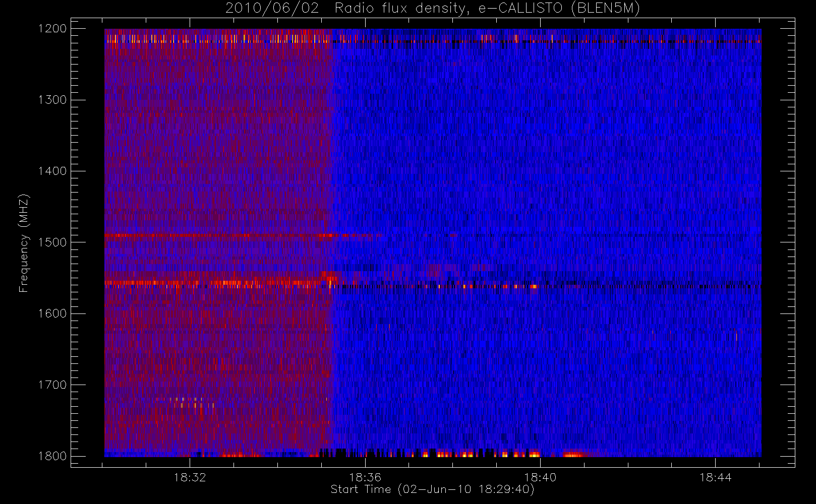The image size is (816, 504).
Task: Click the 18:32 time tick label
Action: [190, 477]
